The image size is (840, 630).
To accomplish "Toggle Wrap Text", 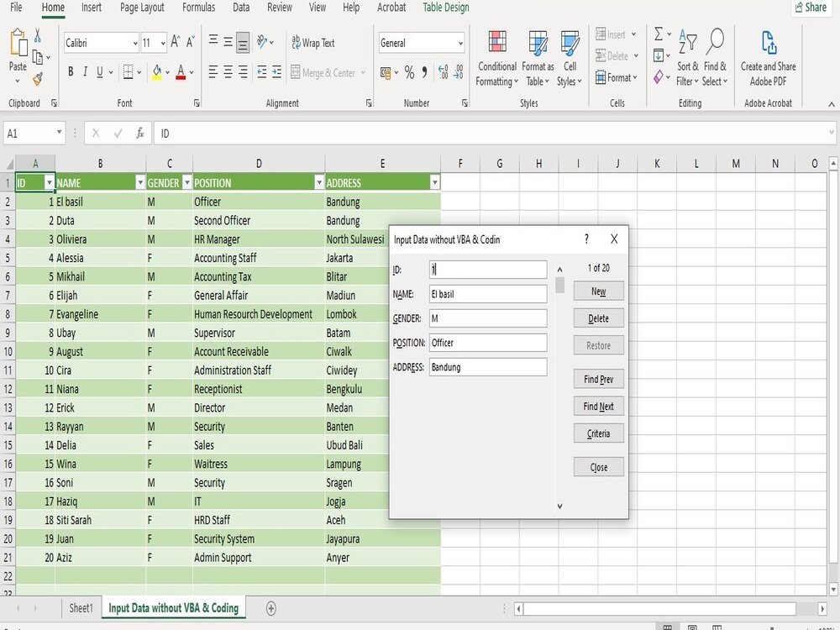I will coord(312,43).
